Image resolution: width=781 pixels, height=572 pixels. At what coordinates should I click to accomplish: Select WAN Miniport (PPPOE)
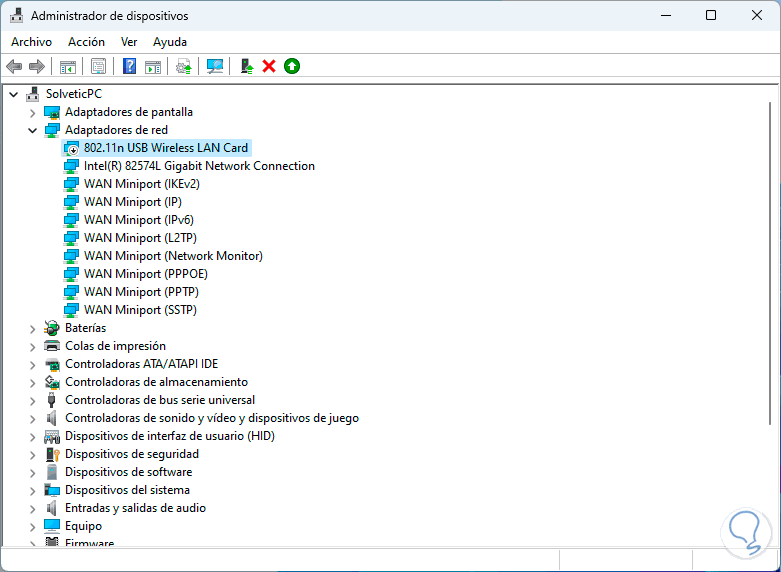(x=146, y=274)
